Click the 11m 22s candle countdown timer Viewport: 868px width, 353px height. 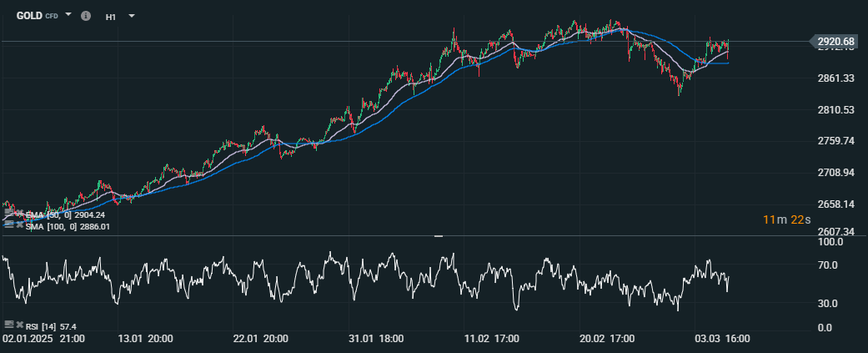coord(785,219)
